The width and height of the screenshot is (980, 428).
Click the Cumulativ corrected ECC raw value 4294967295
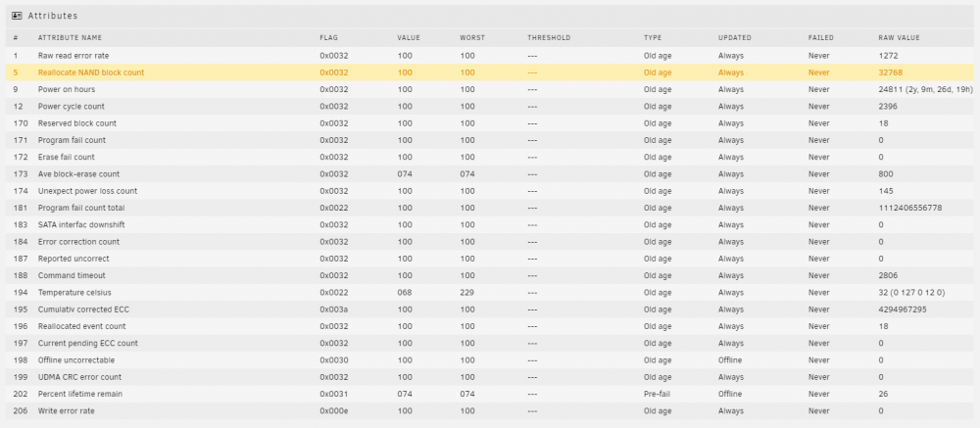point(904,309)
